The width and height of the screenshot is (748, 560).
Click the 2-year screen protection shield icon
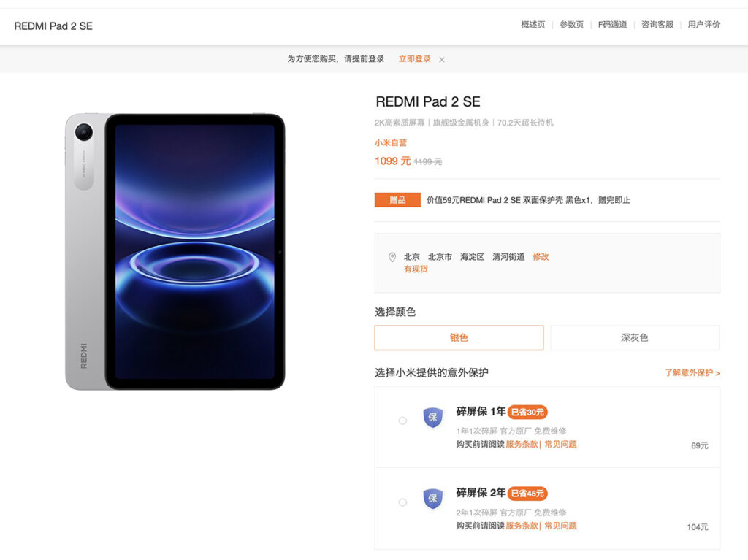[432, 499]
